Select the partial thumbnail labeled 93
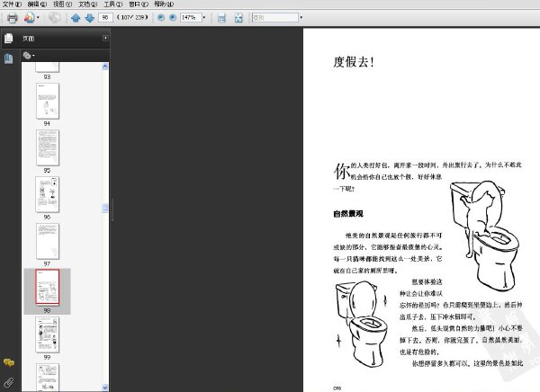Viewport: 540px width, 392px height. pyautogui.click(x=48, y=67)
